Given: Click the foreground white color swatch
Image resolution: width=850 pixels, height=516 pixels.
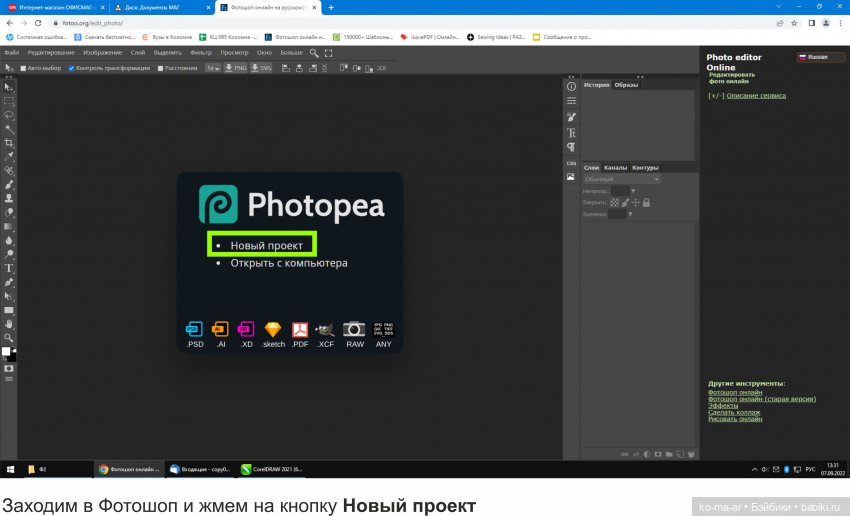Looking at the screenshot, I should (x=6, y=351).
